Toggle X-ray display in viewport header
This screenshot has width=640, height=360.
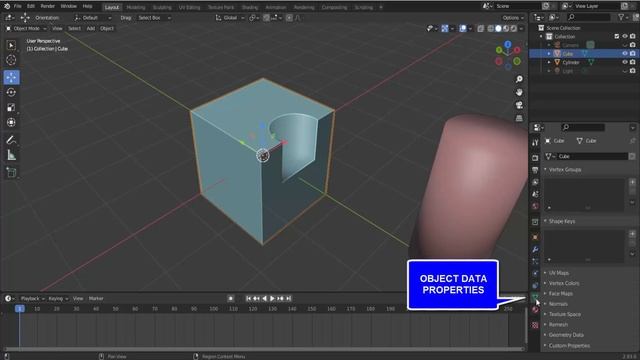480,29
